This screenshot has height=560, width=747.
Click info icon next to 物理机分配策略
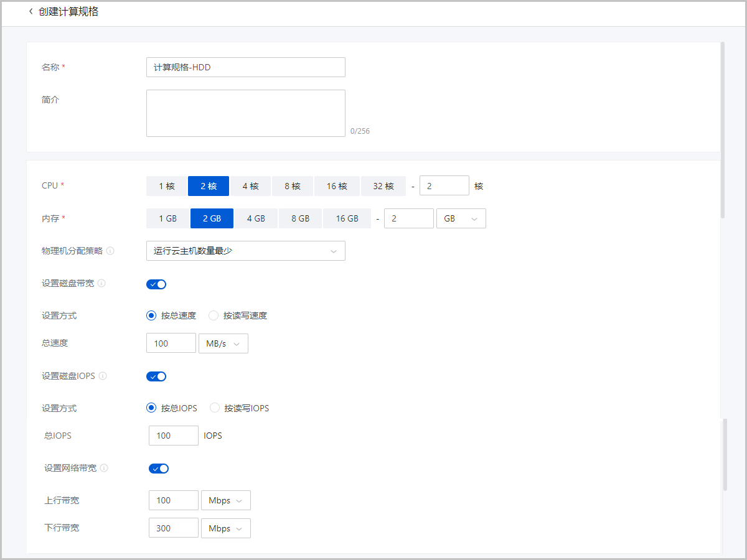[110, 251]
